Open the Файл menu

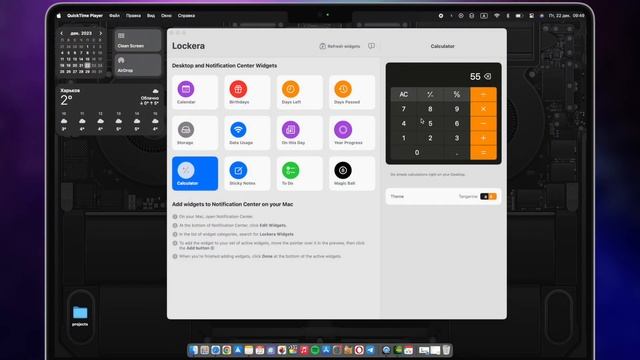(x=114, y=16)
